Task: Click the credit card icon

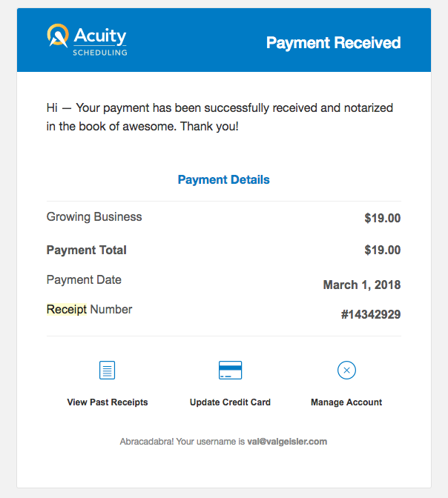Action: pos(230,370)
